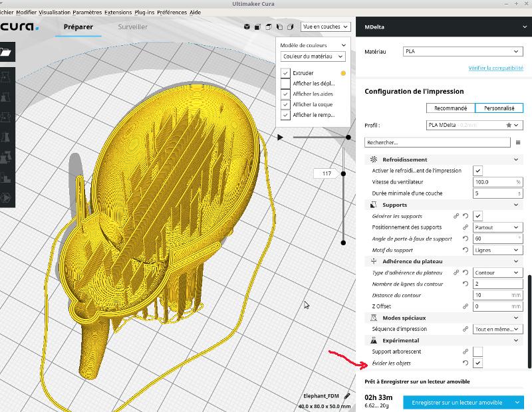Viewport: 532px width, 412px height.
Task: Toggle Afficher les aides checkbox
Action: click(285, 94)
